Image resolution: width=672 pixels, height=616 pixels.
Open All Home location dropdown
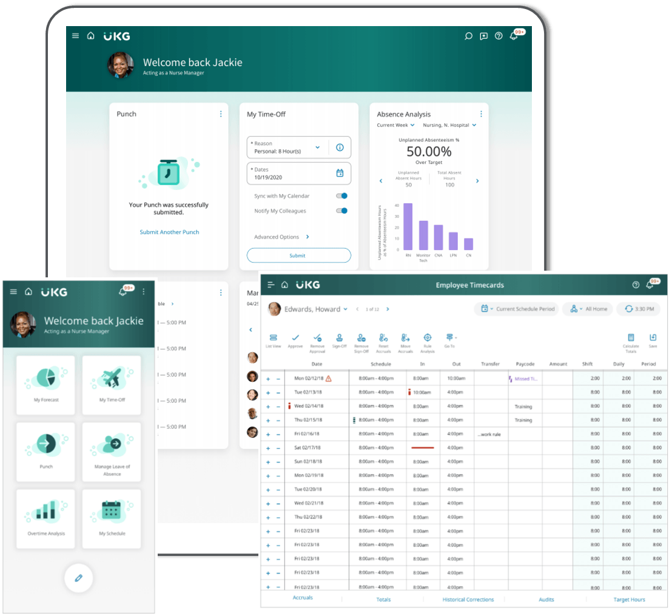pyautogui.click(x=588, y=309)
